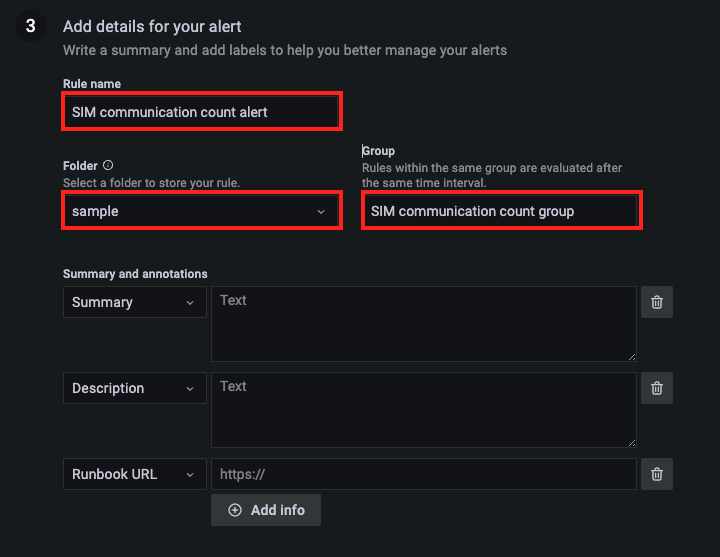Remove the Runbook URL annotation row
720x557 pixels.
[x=657, y=474]
